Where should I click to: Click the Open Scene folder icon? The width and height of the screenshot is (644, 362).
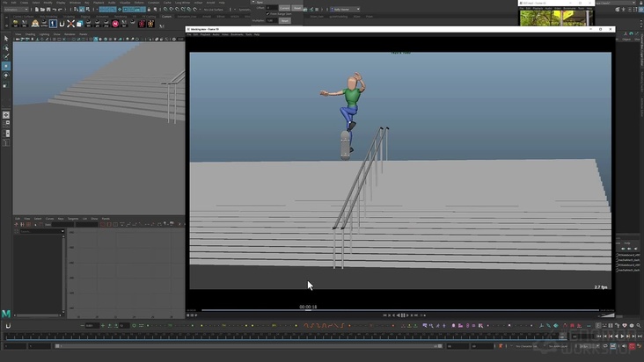click(x=42, y=9)
